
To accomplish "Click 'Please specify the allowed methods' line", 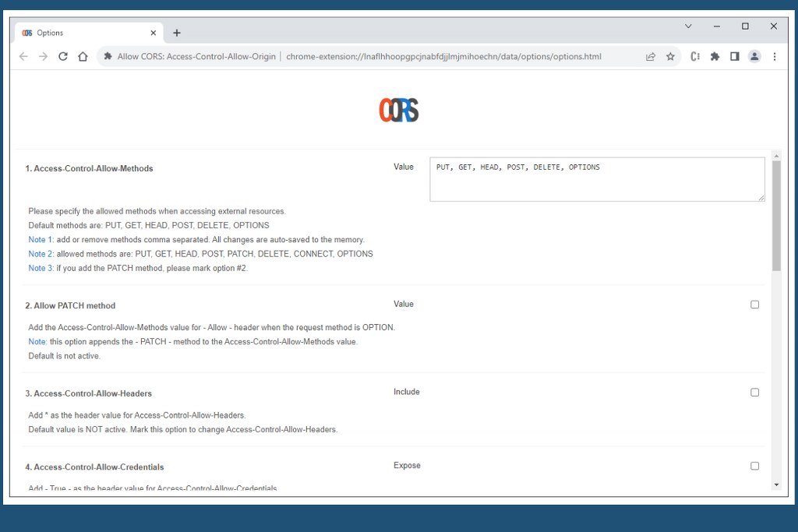I will coord(157,211).
